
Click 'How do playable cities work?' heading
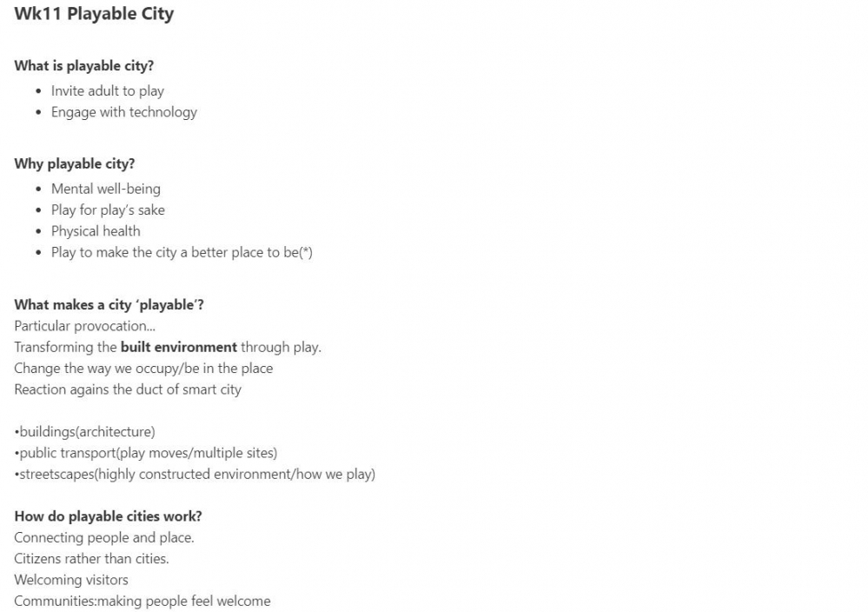[x=108, y=516]
